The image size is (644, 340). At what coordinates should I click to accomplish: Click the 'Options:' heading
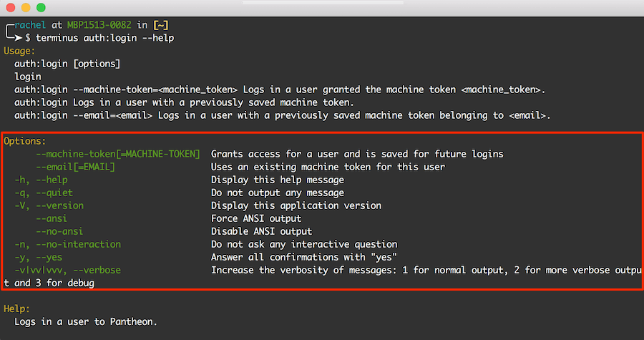point(24,141)
